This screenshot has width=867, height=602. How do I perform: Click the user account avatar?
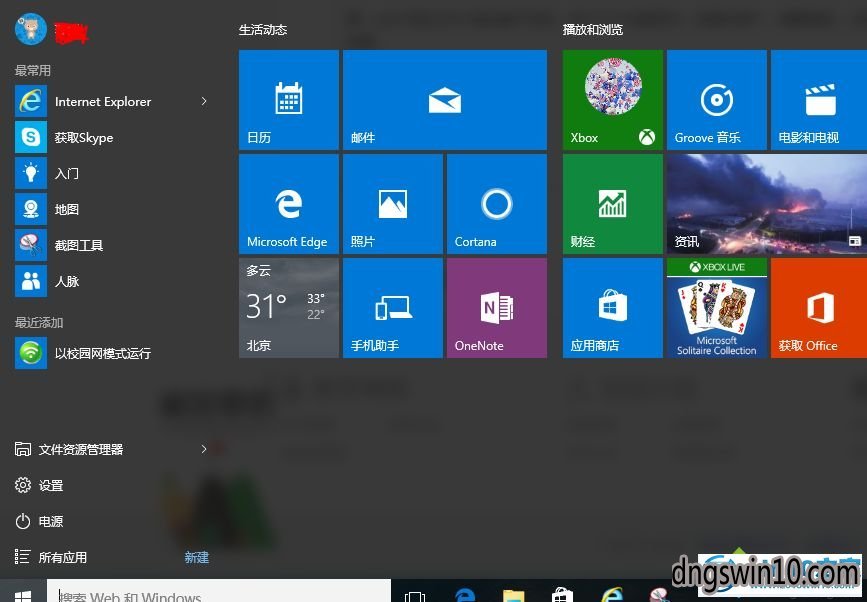30,29
